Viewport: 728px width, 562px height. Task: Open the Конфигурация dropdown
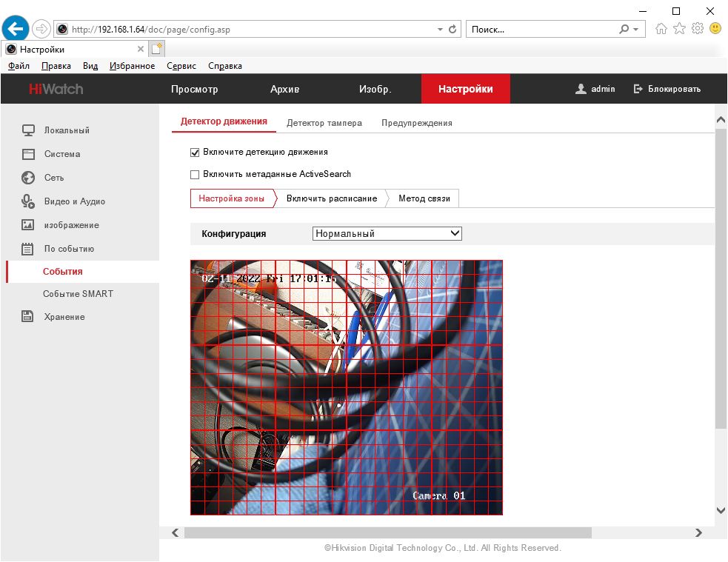point(387,233)
